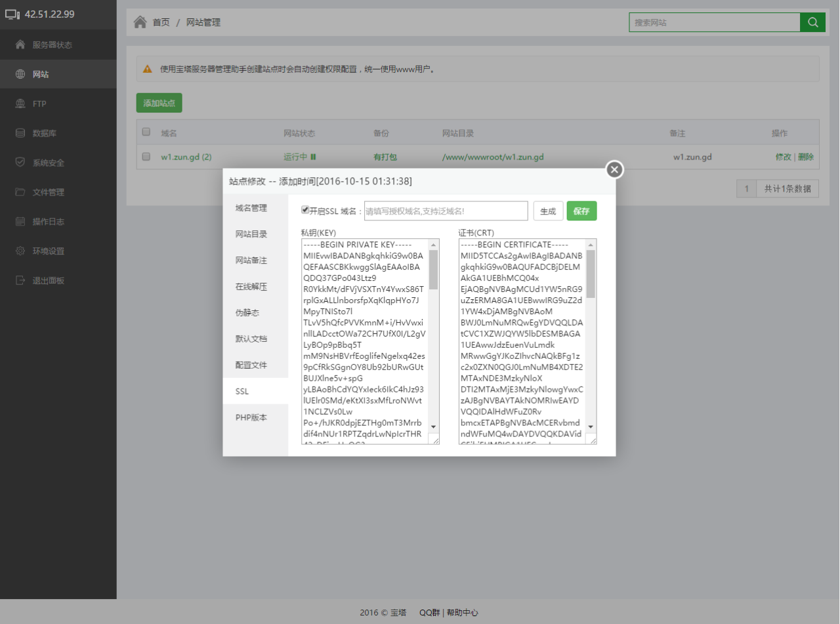Check the select-all checkbox in table header
Screen dimensions: 840x624
coord(146,130)
